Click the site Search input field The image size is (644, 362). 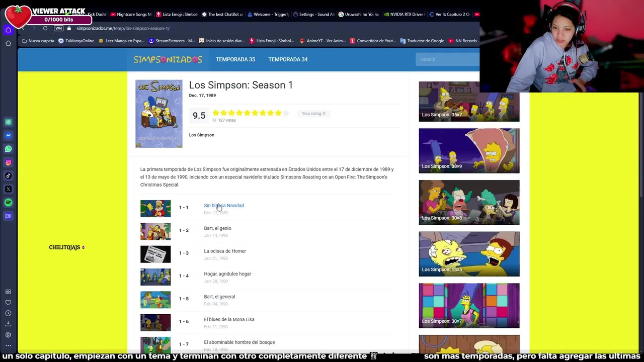447,59
